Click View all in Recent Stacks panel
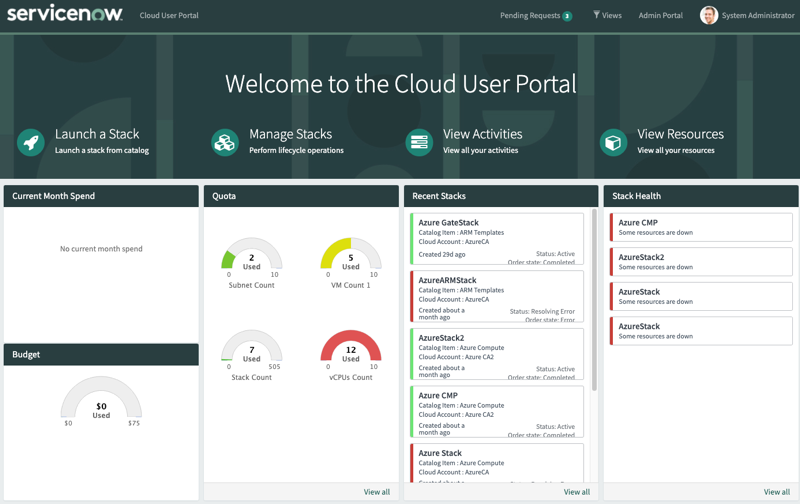This screenshot has width=800, height=504. click(577, 492)
